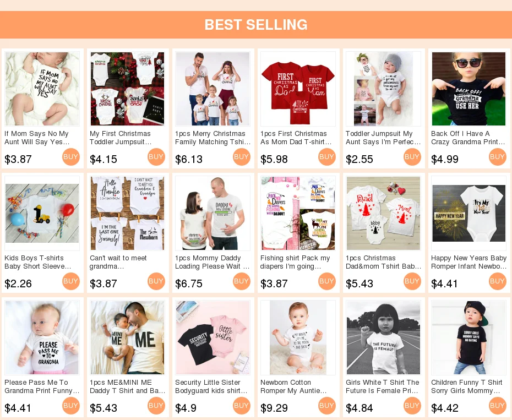View the ME and MINI ME photo
Image resolution: width=512 pixels, height=420 pixels.
[127, 337]
